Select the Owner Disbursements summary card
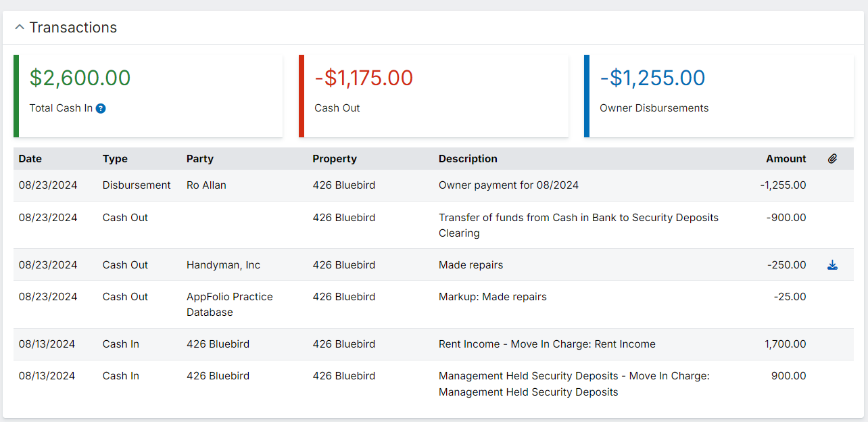 pos(719,96)
